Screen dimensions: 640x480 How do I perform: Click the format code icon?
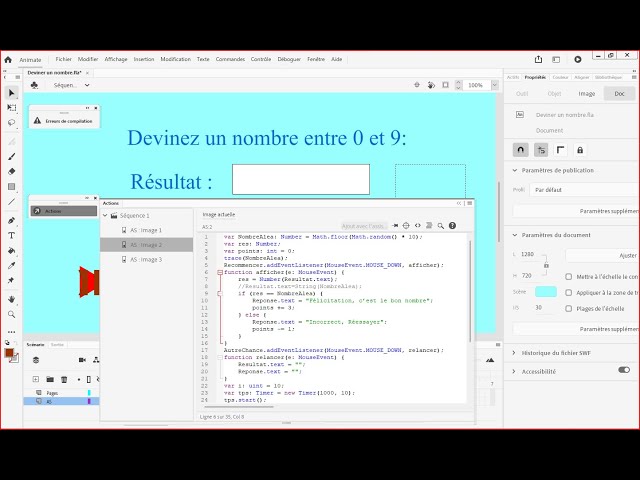429,226
